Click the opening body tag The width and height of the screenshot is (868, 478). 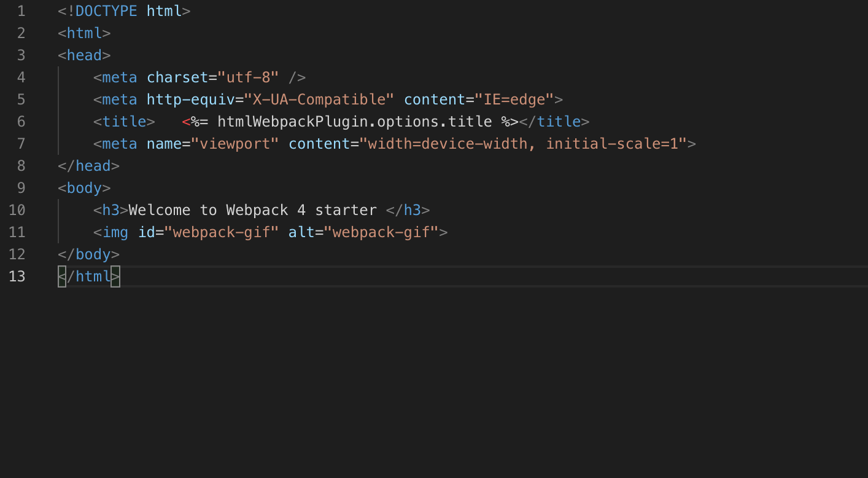click(x=84, y=188)
